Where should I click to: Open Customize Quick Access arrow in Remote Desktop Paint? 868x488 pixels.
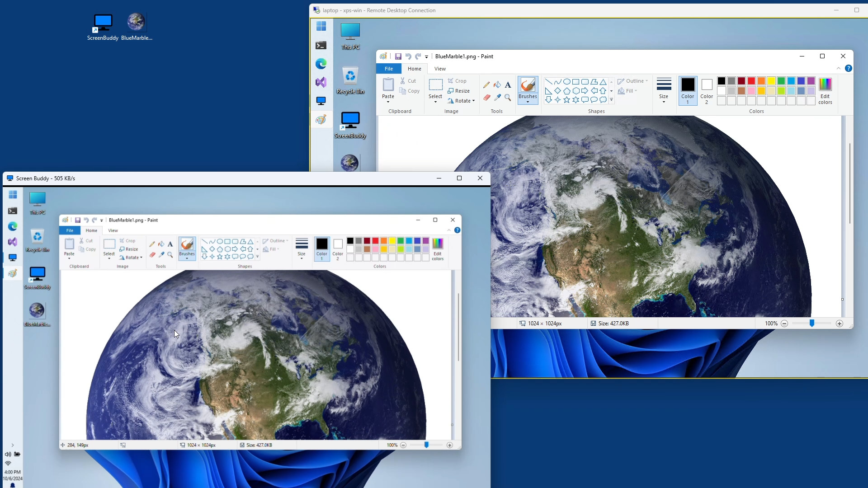(x=426, y=57)
